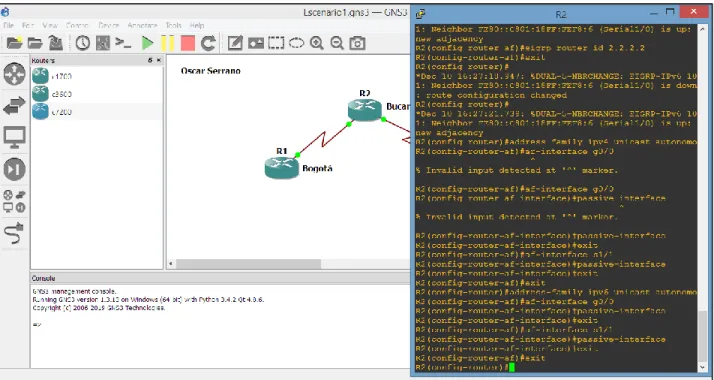Viewport: 714px width, 380px height.
Task: Open the Control menu
Action: coord(77,25)
